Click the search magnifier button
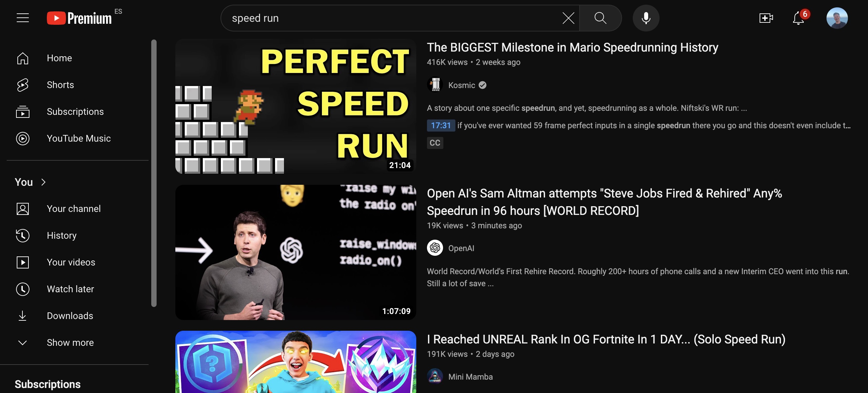Image resolution: width=868 pixels, height=393 pixels. coord(601,18)
